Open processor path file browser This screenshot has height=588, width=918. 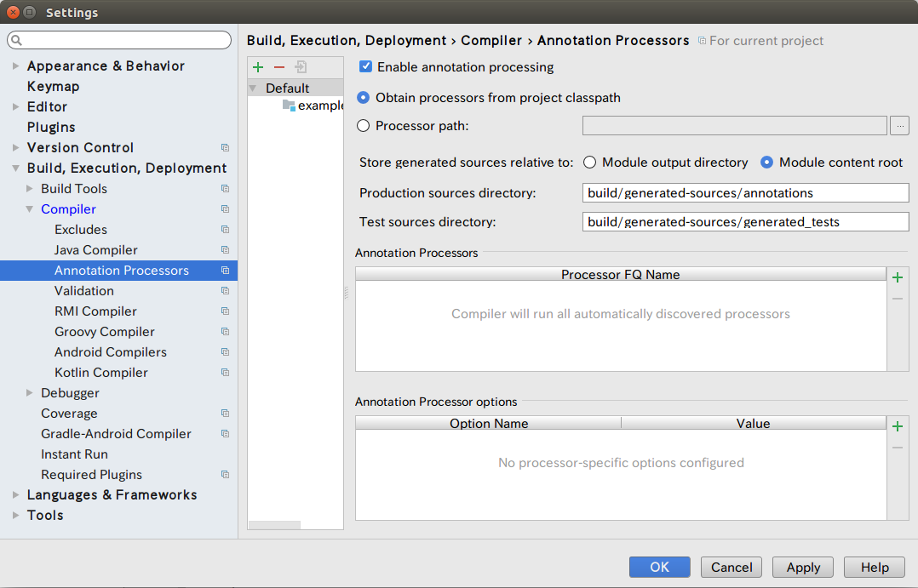899,125
